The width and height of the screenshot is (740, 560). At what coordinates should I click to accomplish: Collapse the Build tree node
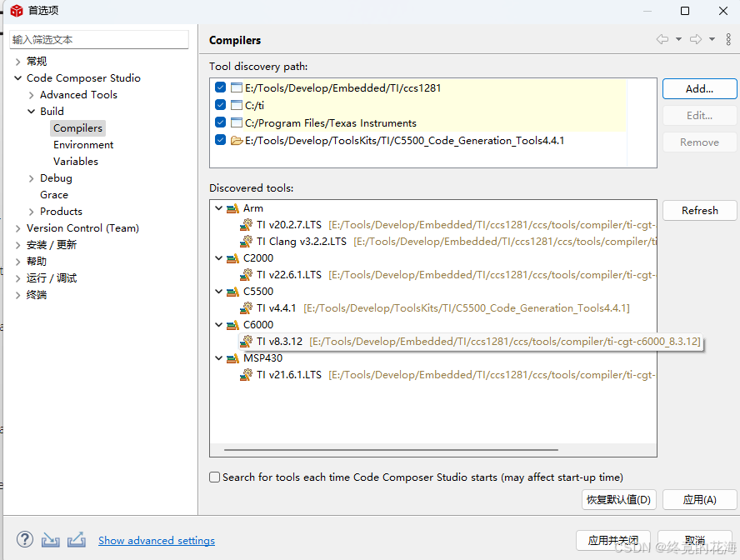[x=31, y=112]
